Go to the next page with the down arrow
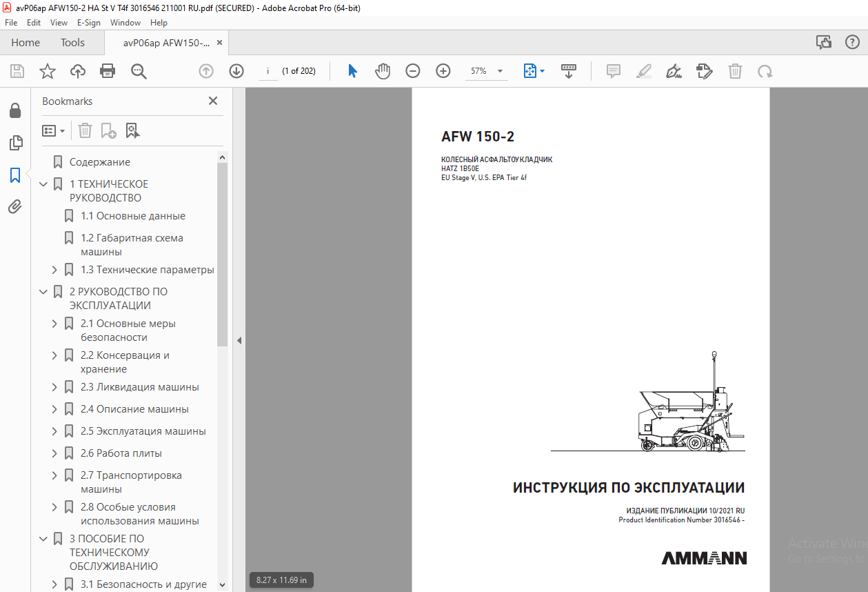Image resolution: width=868 pixels, height=592 pixels. tap(236, 71)
